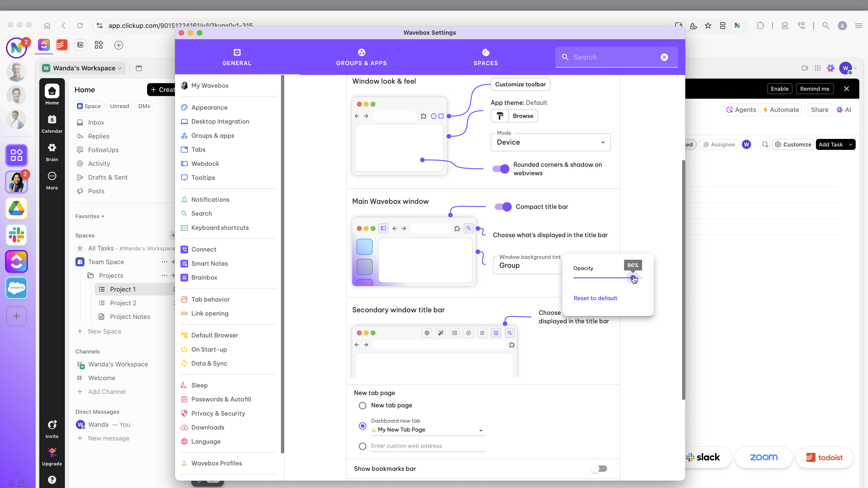The image size is (868, 488).
Task: Open extensions puzzle icon in toolbar
Action: [x=760, y=26]
